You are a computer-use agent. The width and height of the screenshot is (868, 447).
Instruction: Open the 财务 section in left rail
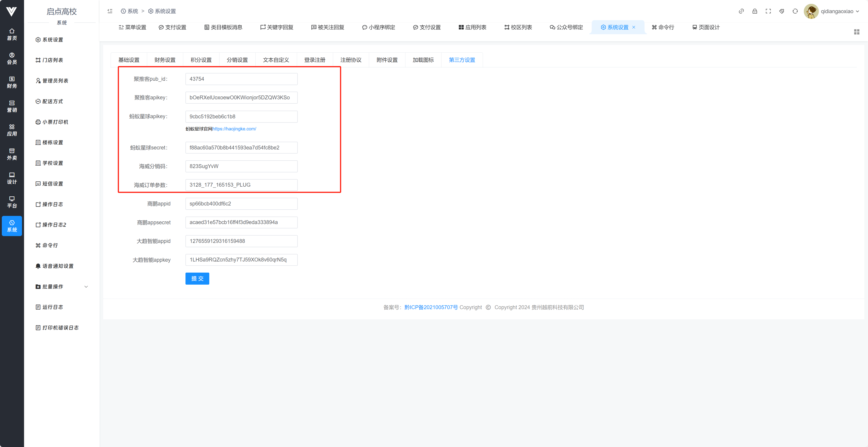(12, 82)
